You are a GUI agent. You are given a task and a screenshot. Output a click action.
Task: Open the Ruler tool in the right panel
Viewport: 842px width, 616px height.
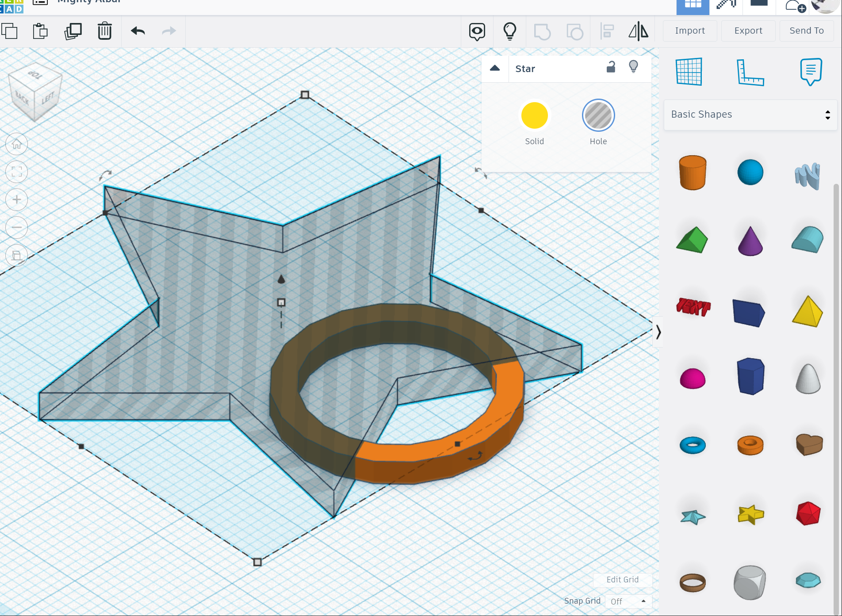pyautogui.click(x=750, y=72)
